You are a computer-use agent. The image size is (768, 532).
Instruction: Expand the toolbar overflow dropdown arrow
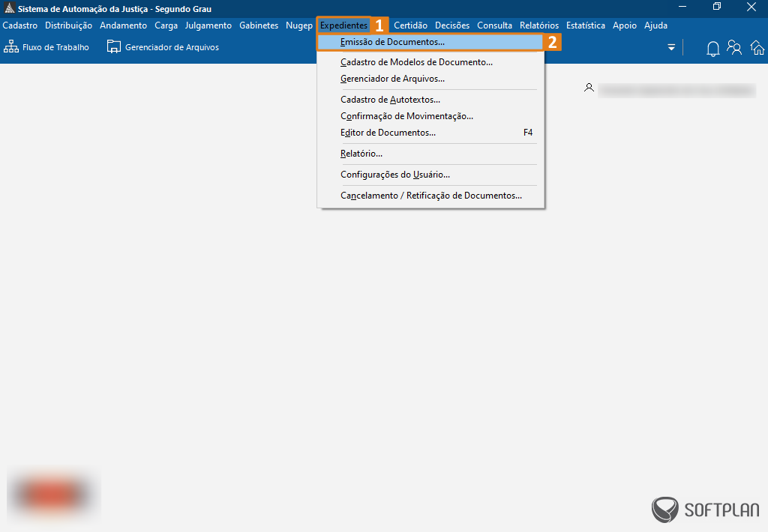tap(671, 48)
